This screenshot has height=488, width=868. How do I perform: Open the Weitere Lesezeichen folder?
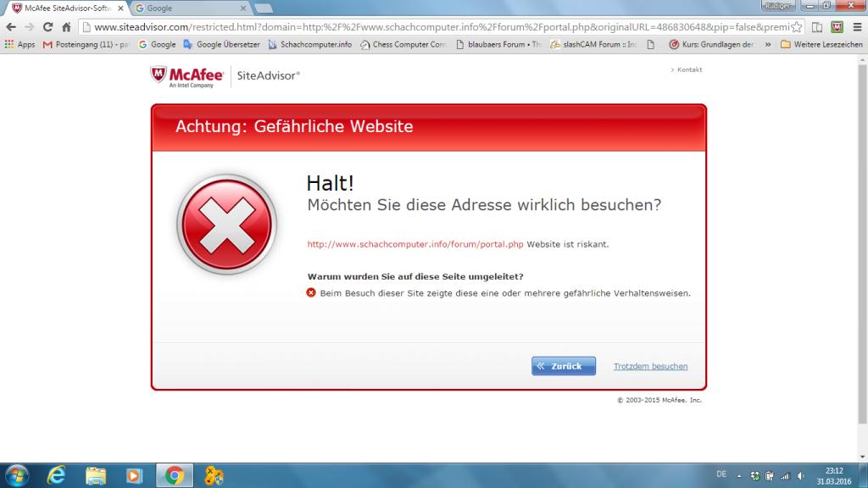point(821,44)
